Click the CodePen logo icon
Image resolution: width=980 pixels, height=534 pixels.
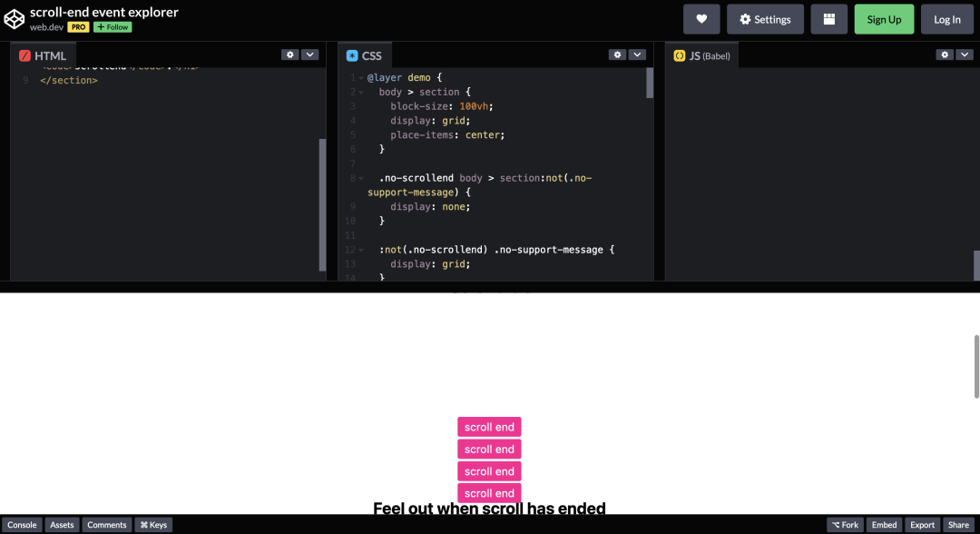pyautogui.click(x=12, y=18)
